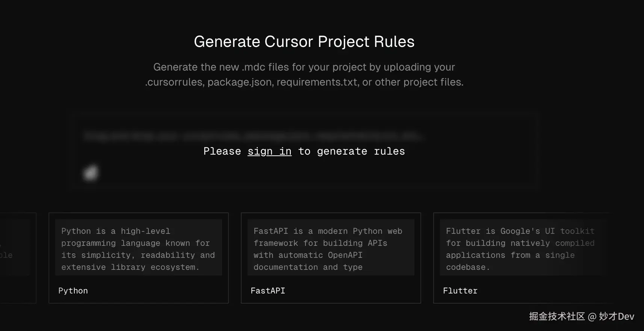Select the "FastAPI" card title label
This screenshot has width=644, height=331.
click(268, 291)
